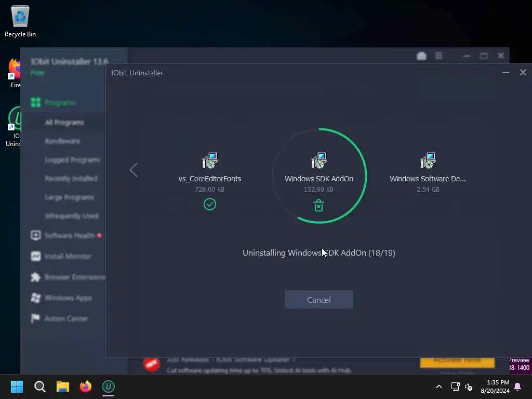This screenshot has height=399, width=532.
Task: Click the IObit Uninstaller taskbar icon
Action: (109, 387)
